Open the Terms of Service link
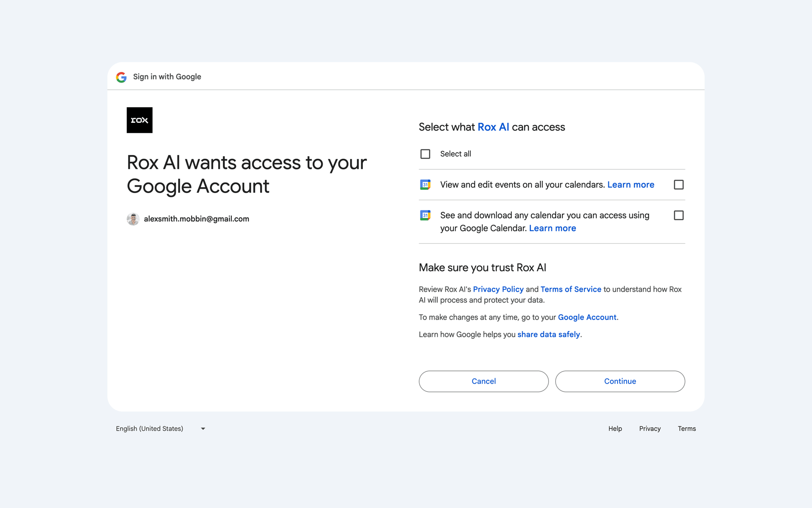This screenshot has height=508, width=812. click(571, 289)
